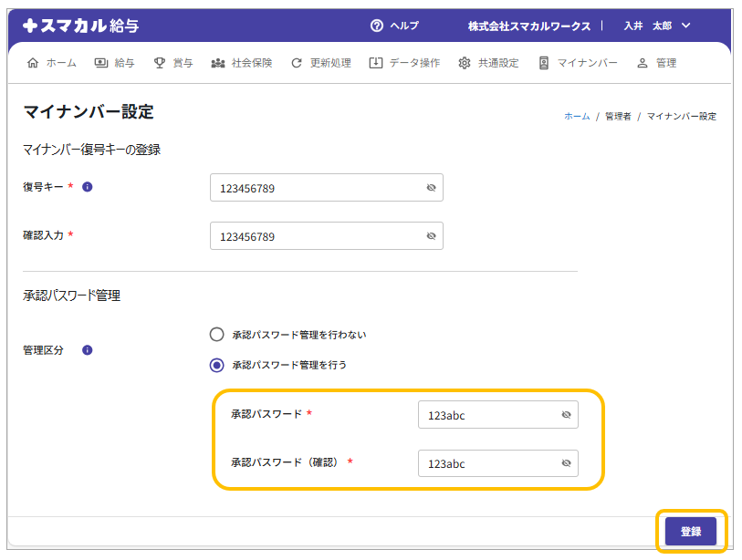Click into the 承認パスワード input field
Viewport: 742px width, 560px height.
click(x=487, y=415)
